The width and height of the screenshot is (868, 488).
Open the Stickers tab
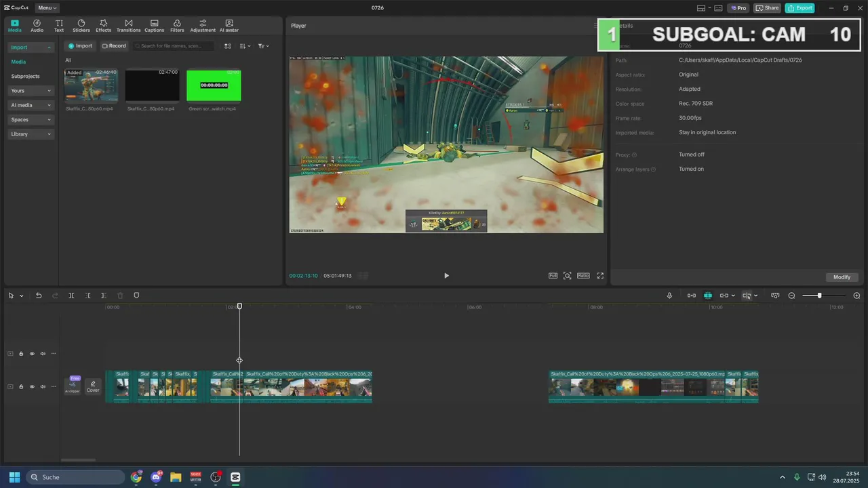tap(81, 26)
